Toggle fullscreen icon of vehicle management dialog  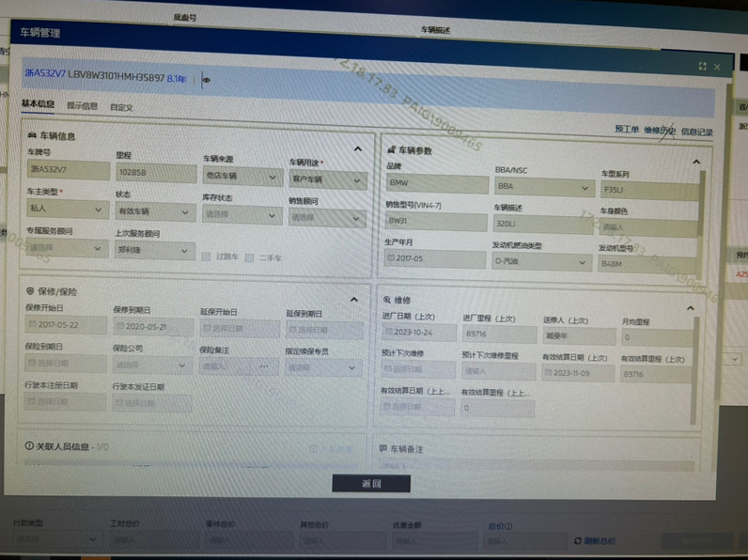point(702,67)
